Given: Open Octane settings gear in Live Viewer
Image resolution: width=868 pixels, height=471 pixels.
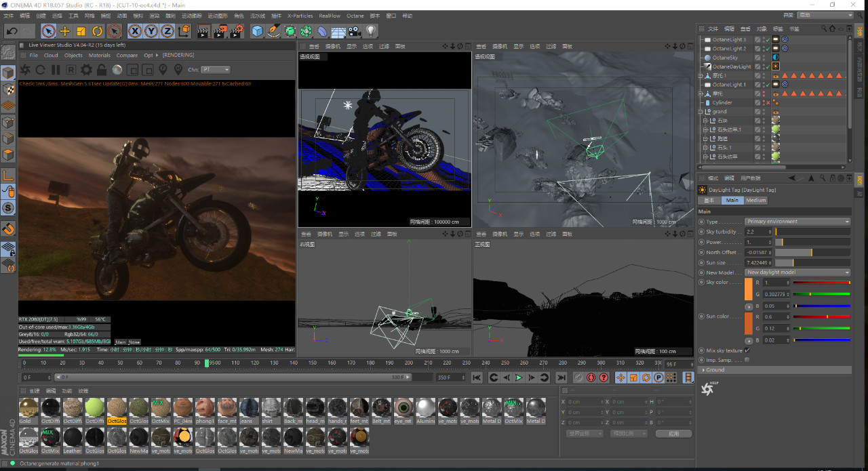Looking at the screenshot, I should pyautogui.click(x=86, y=70).
